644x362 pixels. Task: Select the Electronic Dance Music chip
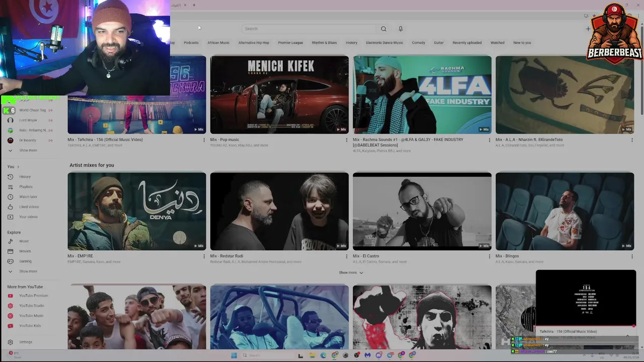(x=384, y=43)
